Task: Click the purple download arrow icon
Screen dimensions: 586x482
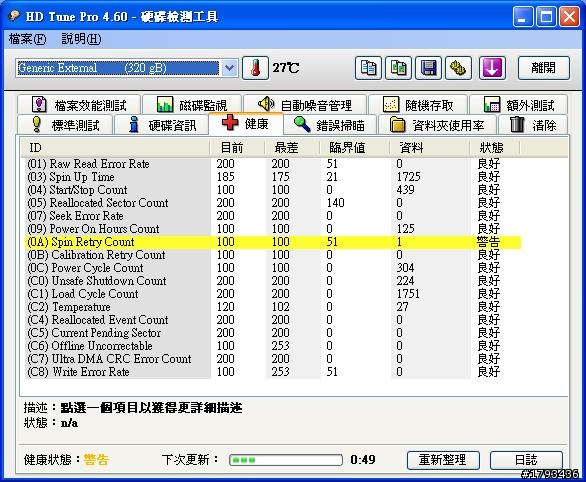Action: 492,68
